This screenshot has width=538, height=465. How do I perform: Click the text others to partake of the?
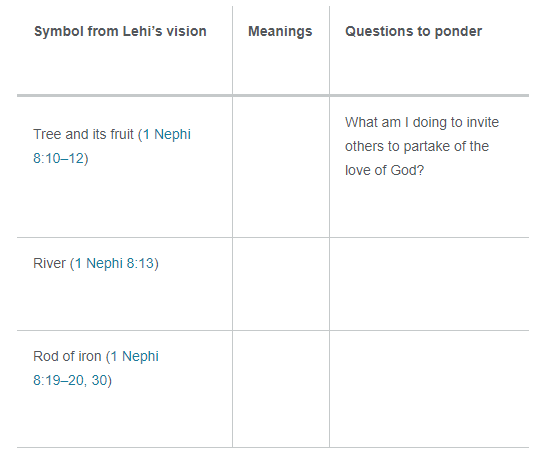(417, 146)
